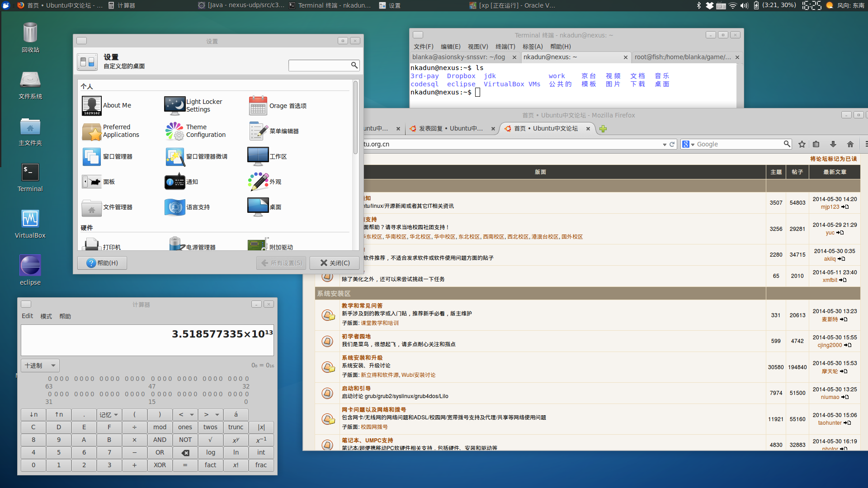The image size is (868, 488).
Task: Open Firefox URL history dropdown
Action: 665,145
